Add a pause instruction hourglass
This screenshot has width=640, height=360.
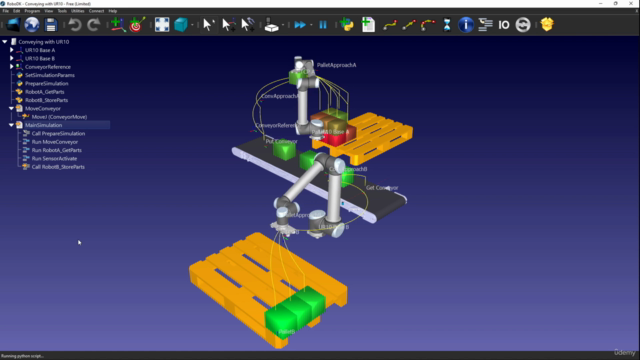tap(447, 25)
